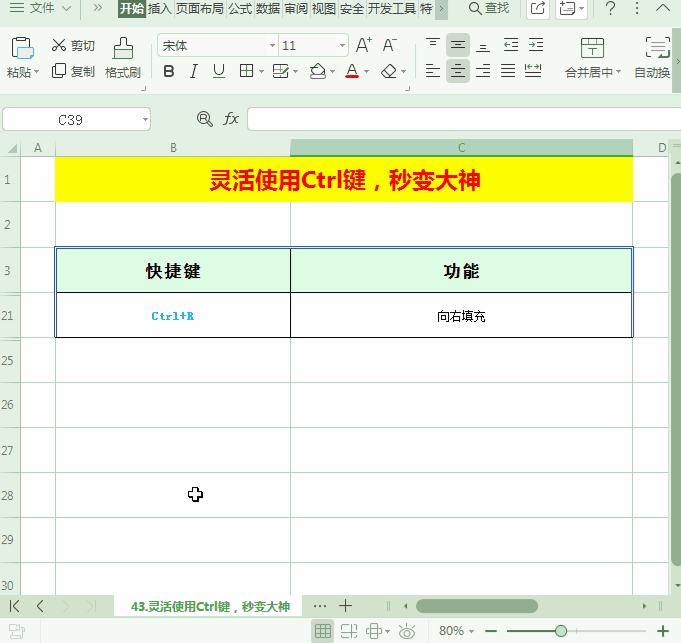The height and width of the screenshot is (643, 681).
Task: Click Auto Wrap (自动换行) icon
Action: 658,47
